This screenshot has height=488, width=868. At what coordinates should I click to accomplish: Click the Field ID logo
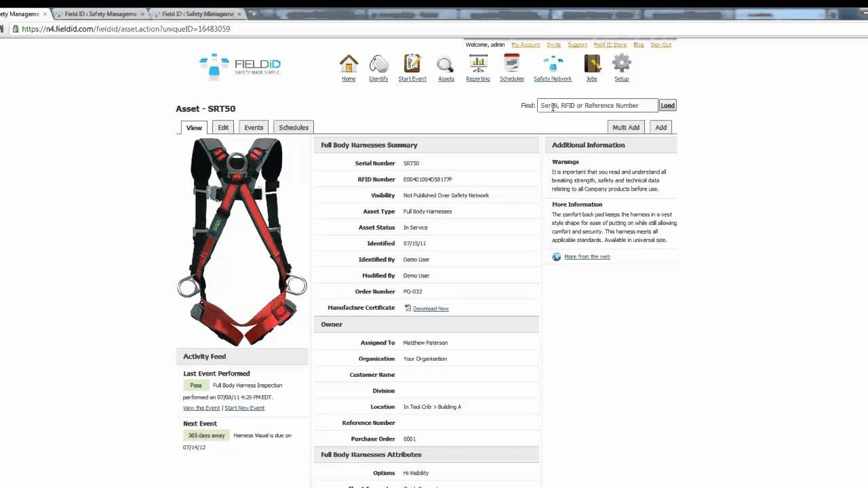click(x=240, y=66)
